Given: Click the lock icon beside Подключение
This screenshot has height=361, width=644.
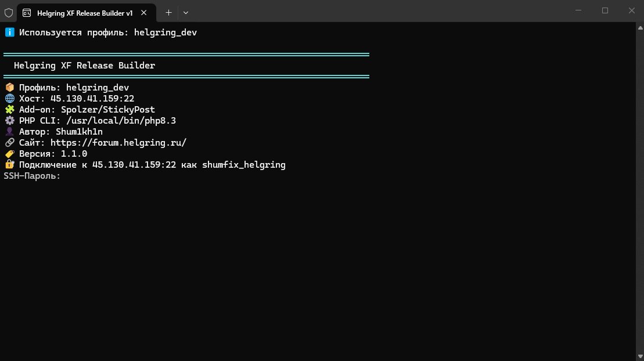Looking at the screenshot, I should click(x=9, y=165).
